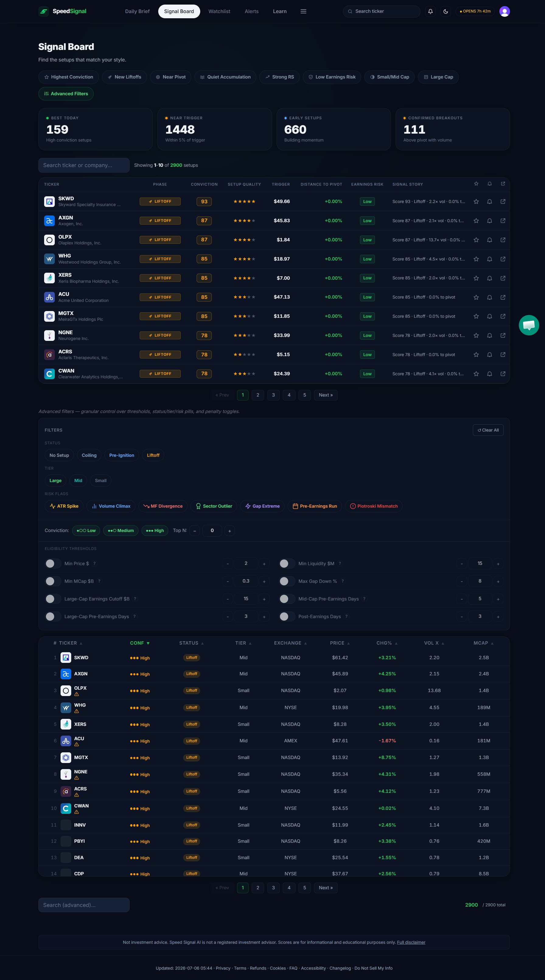
Task: Open the hamburger menu in navbar
Action: [x=303, y=12]
